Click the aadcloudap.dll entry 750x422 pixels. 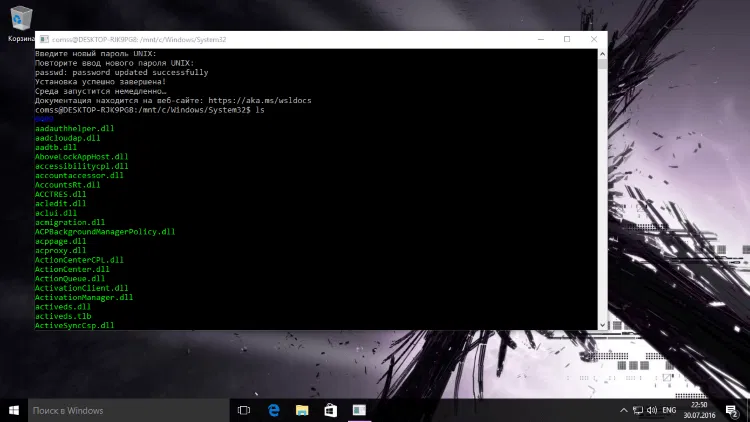pos(67,138)
